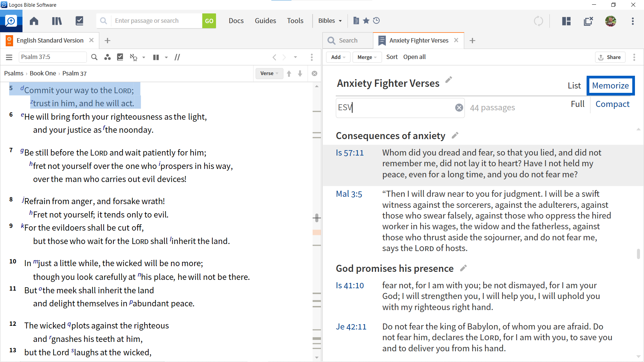Add a new tab beside ESV tab

(x=107, y=41)
